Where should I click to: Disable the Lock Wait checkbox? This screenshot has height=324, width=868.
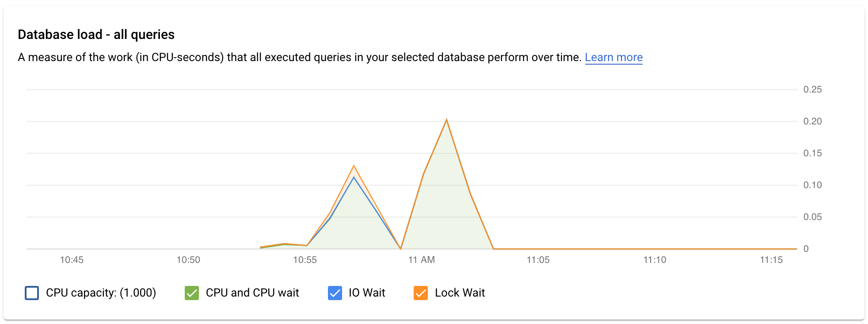coord(421,293)
